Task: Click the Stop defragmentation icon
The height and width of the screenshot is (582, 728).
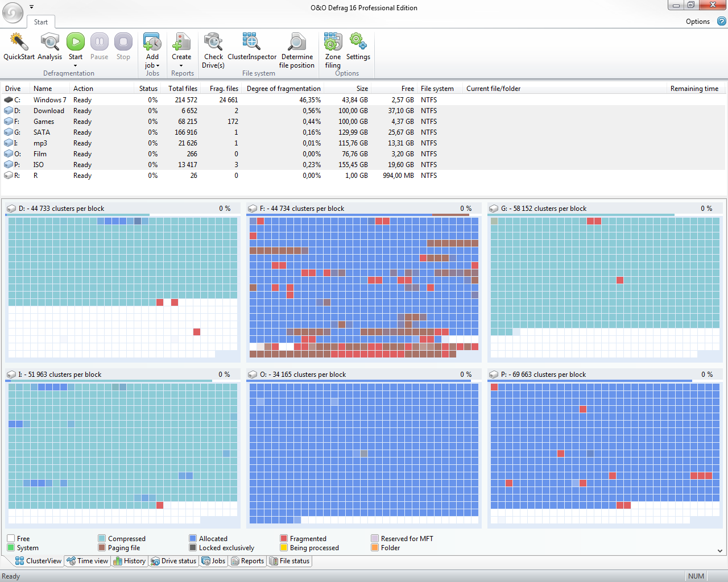Action: click(123, 42)
